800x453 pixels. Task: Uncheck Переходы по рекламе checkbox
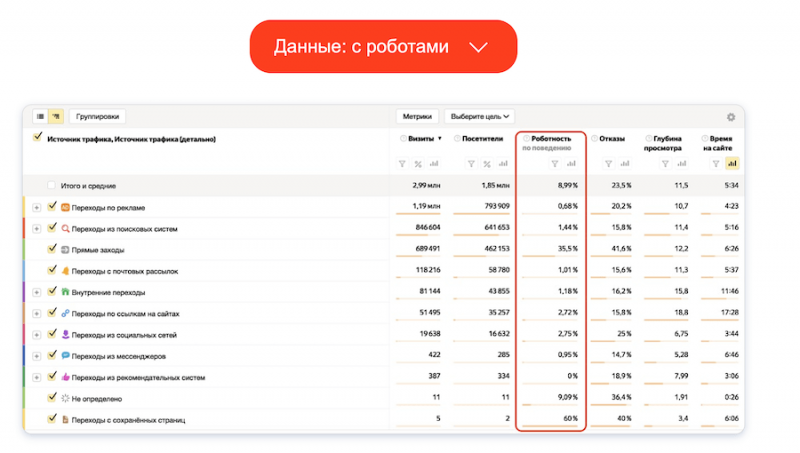tap(52, 207)
